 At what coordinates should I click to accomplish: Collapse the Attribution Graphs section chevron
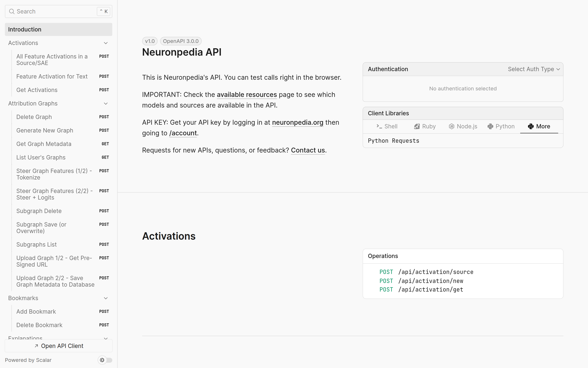(106, 104)
